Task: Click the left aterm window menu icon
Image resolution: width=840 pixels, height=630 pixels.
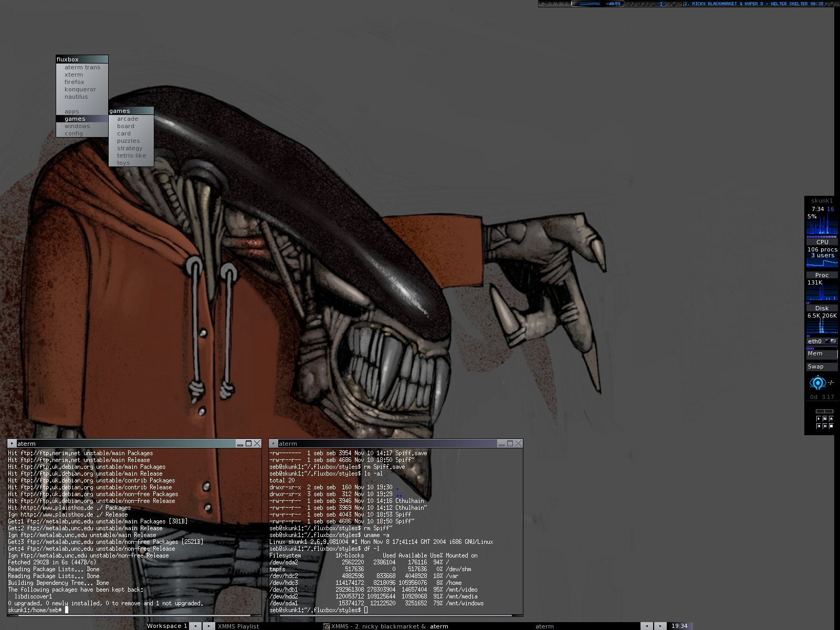Action: pyautogui.click(x=12, y=444)
